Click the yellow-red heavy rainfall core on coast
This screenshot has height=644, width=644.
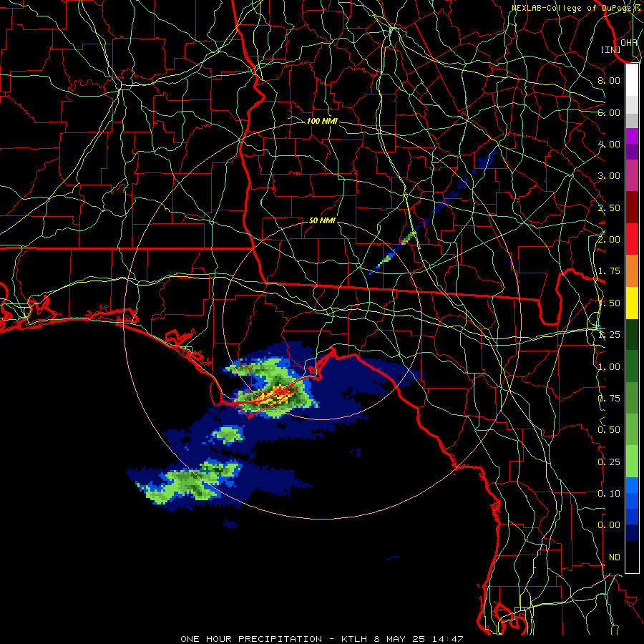[x=274, y=395]
